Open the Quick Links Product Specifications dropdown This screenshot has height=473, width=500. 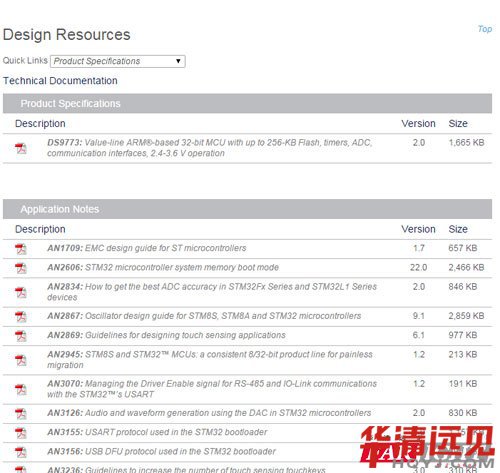tap(118, 61)
